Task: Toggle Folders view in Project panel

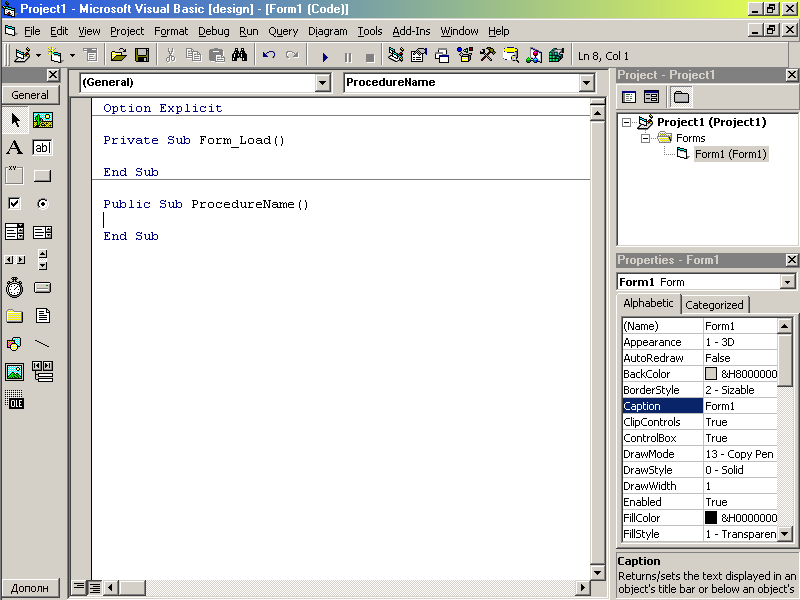Action: 681,97
